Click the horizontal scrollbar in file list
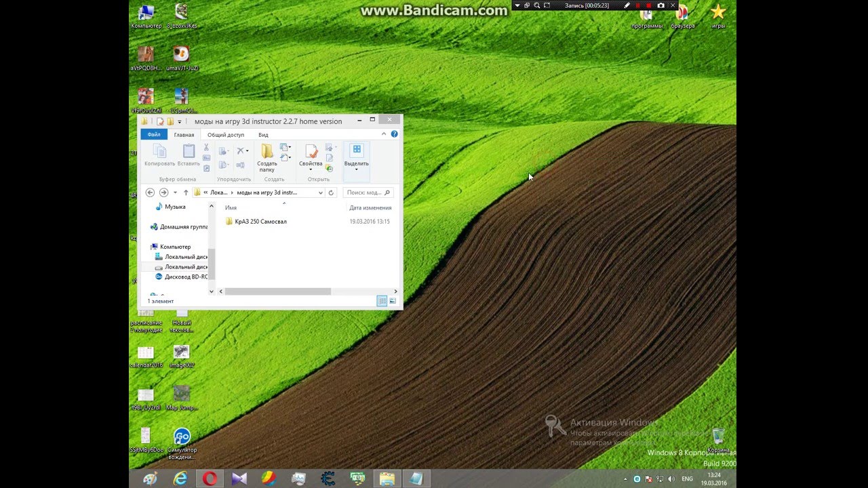Viewport: 868px width, 488px height. click(x=277, y=291)
